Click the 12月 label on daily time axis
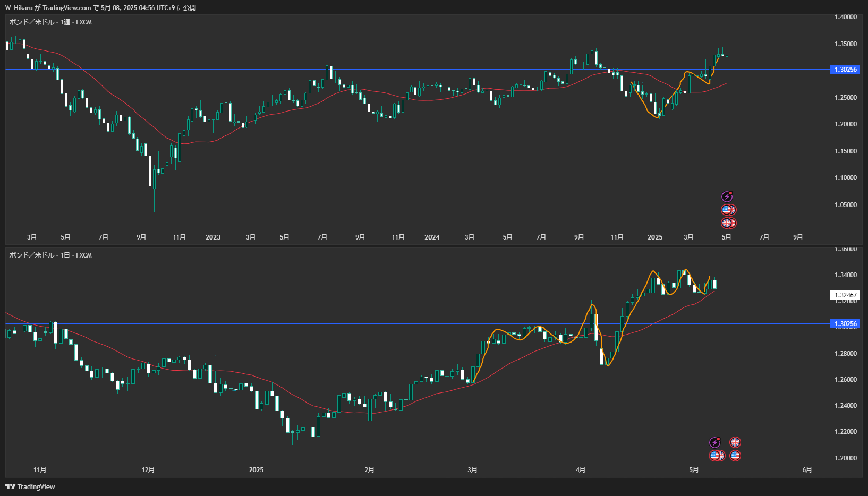This screenshot has height=496, width=868. tap(148, 470)
